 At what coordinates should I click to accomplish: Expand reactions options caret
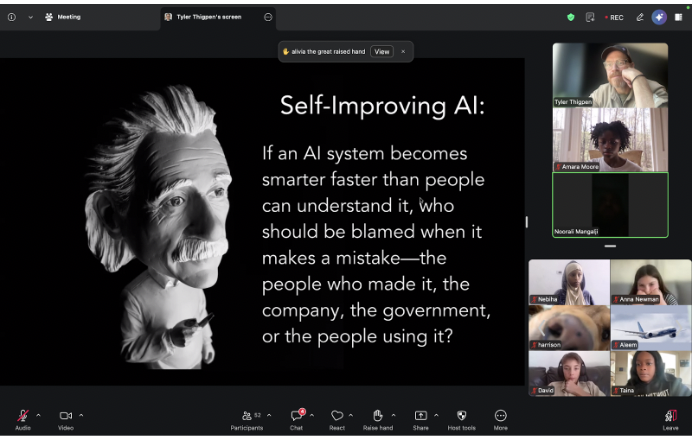coord(351,415)
